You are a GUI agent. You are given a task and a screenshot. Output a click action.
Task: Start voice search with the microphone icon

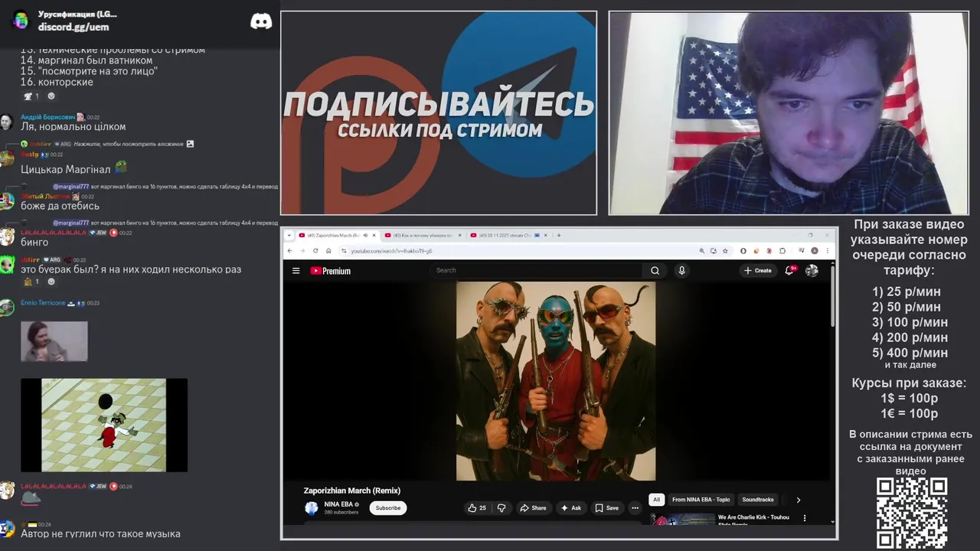click(x=681, y=270)
